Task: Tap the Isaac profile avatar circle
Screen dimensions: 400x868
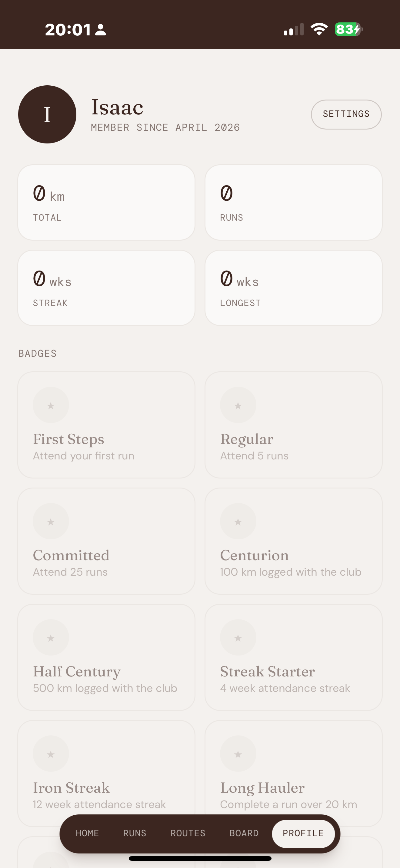Action: pos(47,115)
